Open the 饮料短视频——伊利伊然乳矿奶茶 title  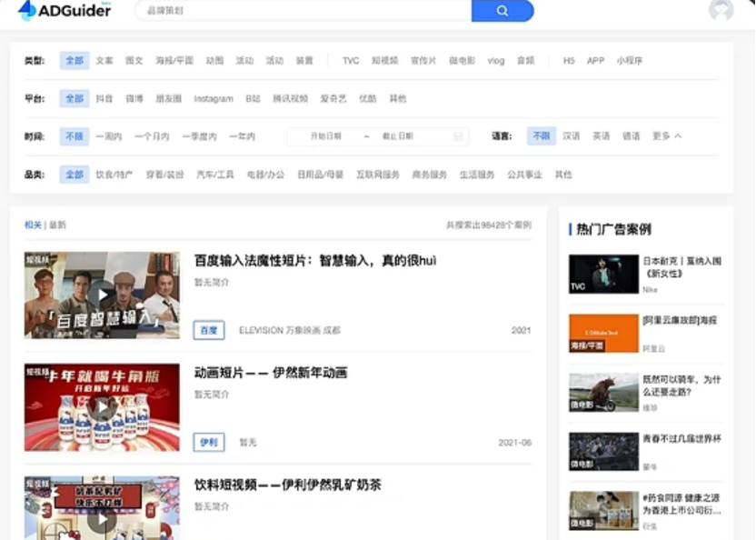[x=287, y=485]
